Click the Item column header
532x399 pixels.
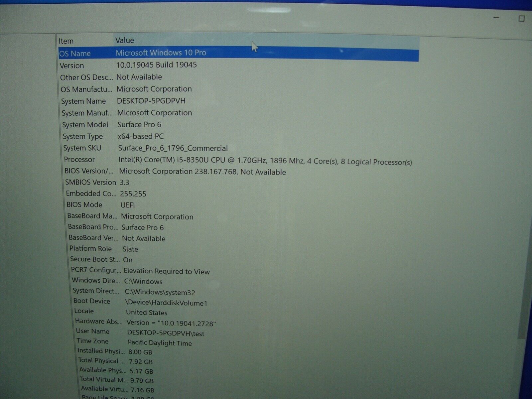[x=85, y=41]
